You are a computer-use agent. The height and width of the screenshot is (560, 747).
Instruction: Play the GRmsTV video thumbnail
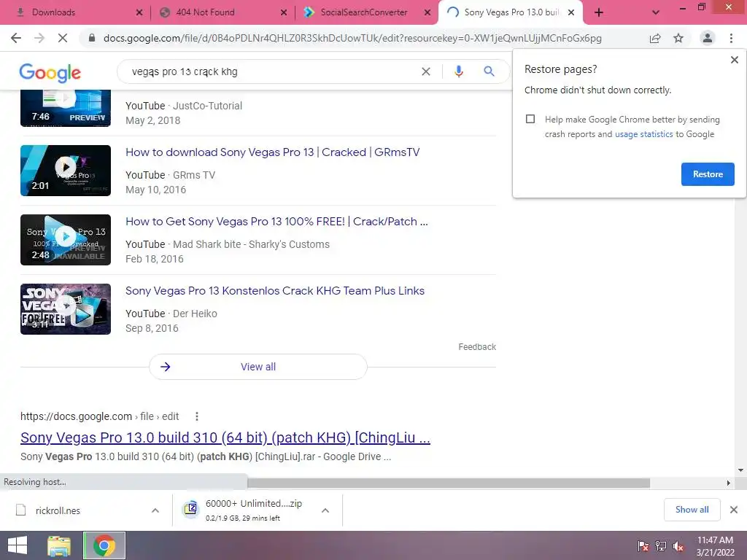click(65, 171)
